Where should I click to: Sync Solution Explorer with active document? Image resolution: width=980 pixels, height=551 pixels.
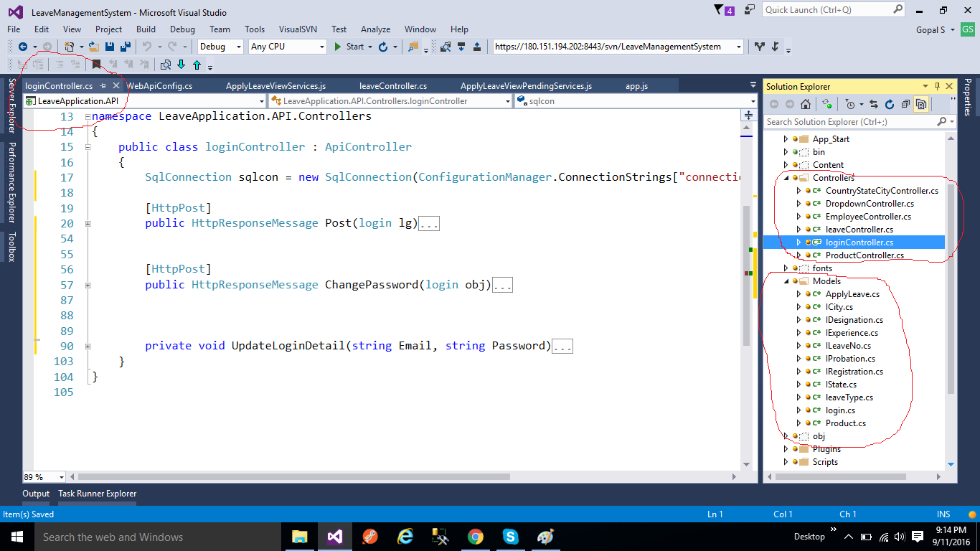click(x=874, y=105)
